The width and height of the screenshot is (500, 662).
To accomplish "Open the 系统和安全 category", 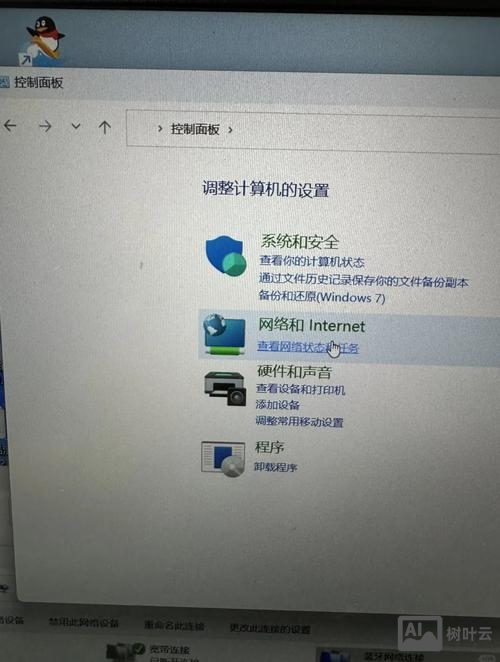I will (x=299, y=241).
